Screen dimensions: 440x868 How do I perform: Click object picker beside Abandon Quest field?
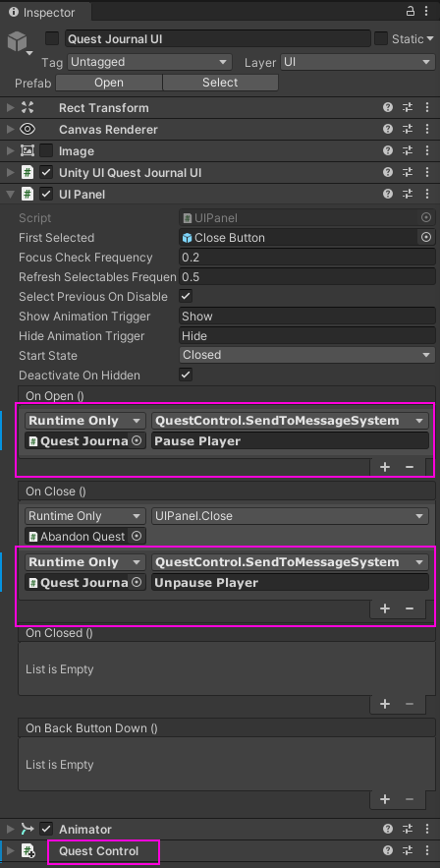pyautogui.click(x=137, y=536)
